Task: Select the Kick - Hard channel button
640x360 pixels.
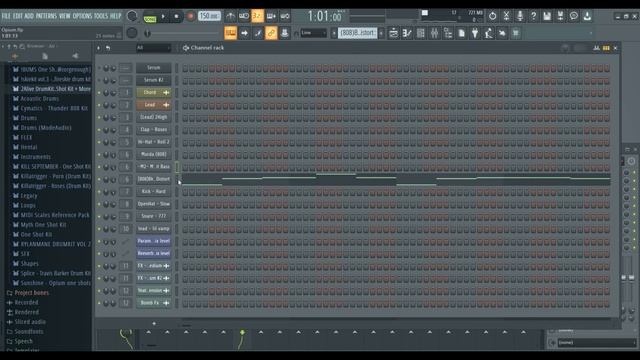Action: pos(153,191)
